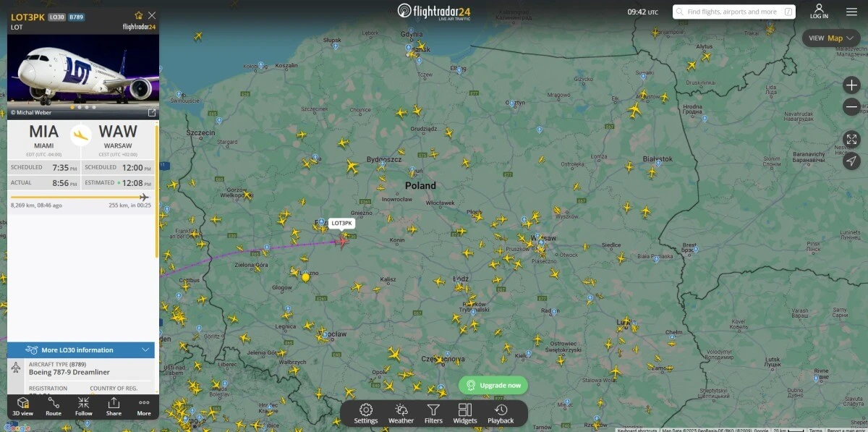
Task: Zoom out of the map
Action: (x=851, y=107)
